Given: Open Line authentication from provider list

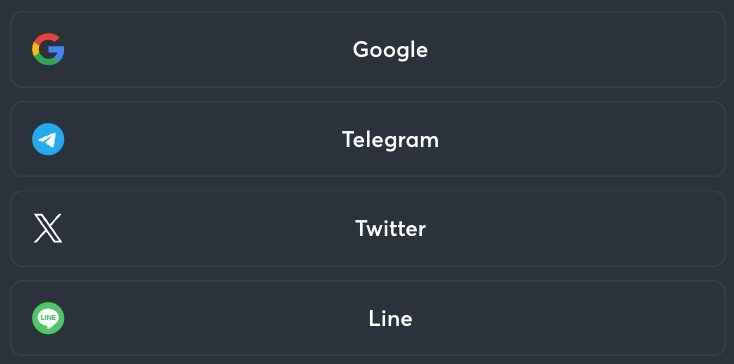Looking at the screenshot, I should click(368, 318).
